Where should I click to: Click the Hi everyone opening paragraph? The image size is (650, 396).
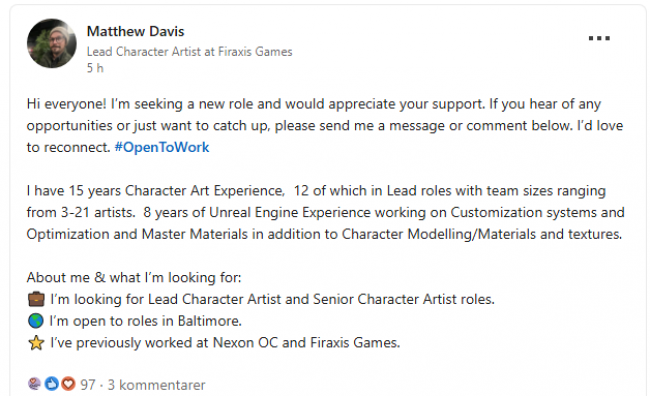(x=325, y=126)
